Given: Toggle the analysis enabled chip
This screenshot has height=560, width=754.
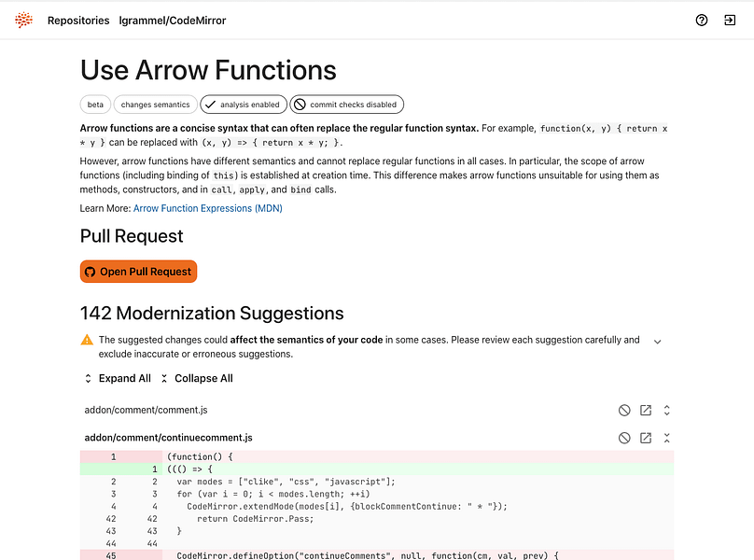Looking at the screenshot, I should click(244, 105).
